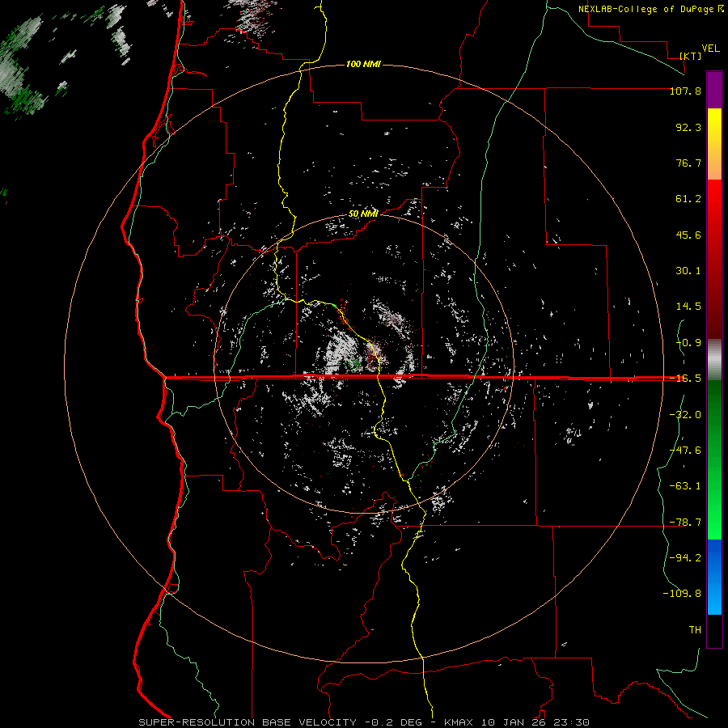Click the yellow-orange segment of velocity color bar
Viewport: 728px width, 728px height.
(714, 144)
